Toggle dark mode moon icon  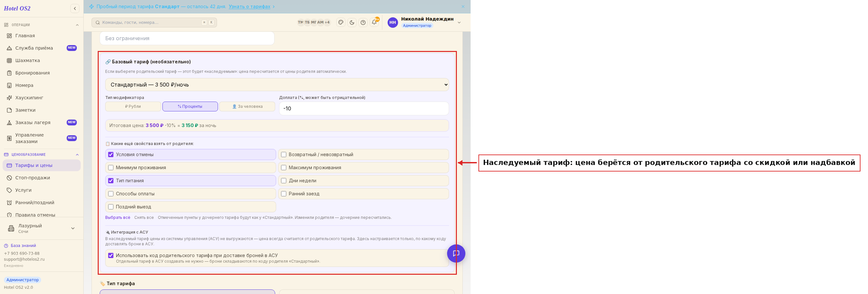pyautogui.click(x=352, y=23)
